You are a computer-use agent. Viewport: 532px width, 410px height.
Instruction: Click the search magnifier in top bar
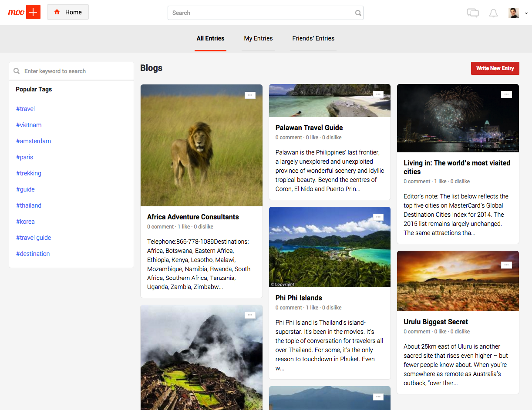click(x=358, y=13)
